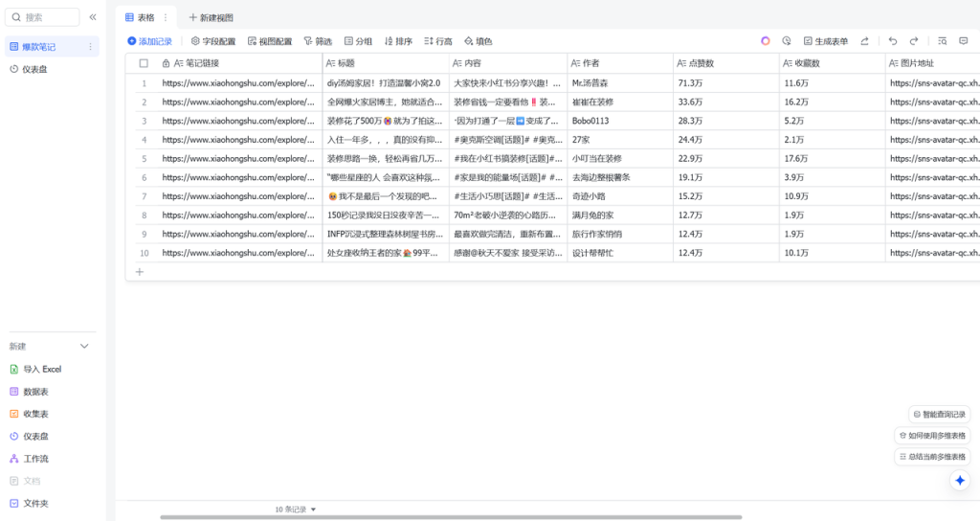Open more options for 爆款笔记
Viewport: 980px width, 521px height.
click(91, 47)
